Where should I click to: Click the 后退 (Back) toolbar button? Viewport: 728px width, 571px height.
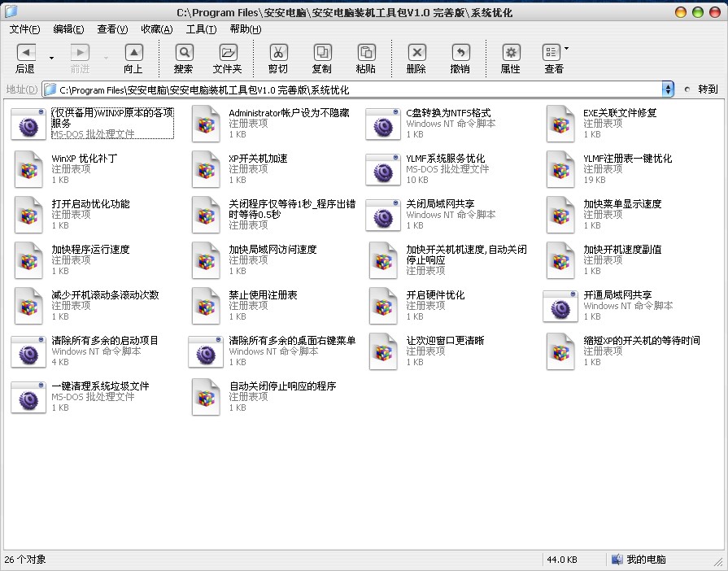coord(25,59)
